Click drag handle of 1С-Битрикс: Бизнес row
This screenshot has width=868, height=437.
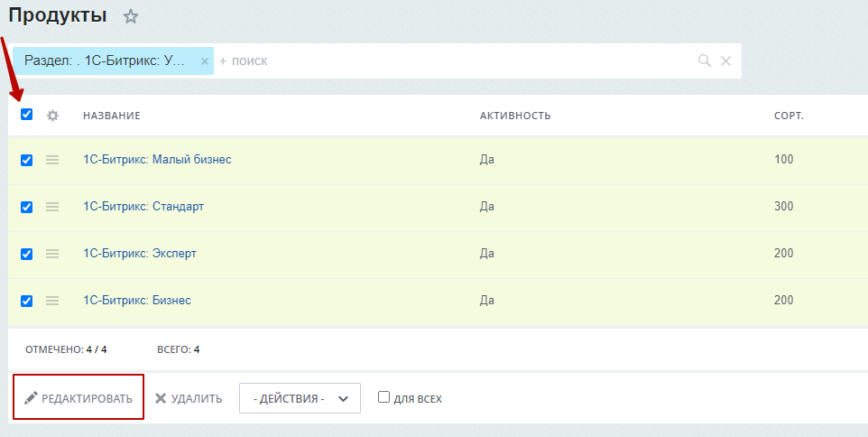[52, 301]
